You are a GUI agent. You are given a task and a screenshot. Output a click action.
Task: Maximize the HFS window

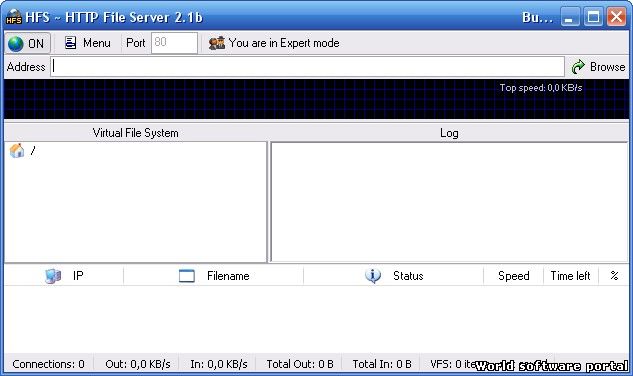pos(593,17)
